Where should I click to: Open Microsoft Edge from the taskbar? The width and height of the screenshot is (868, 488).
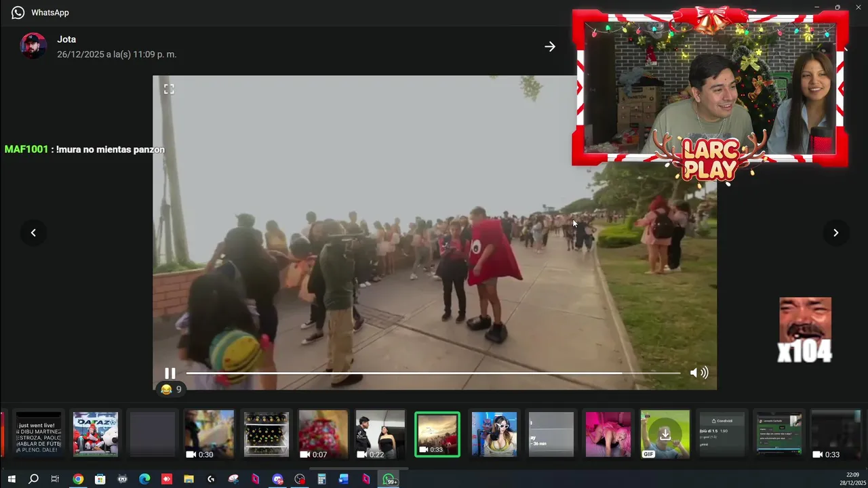point(144,479)
